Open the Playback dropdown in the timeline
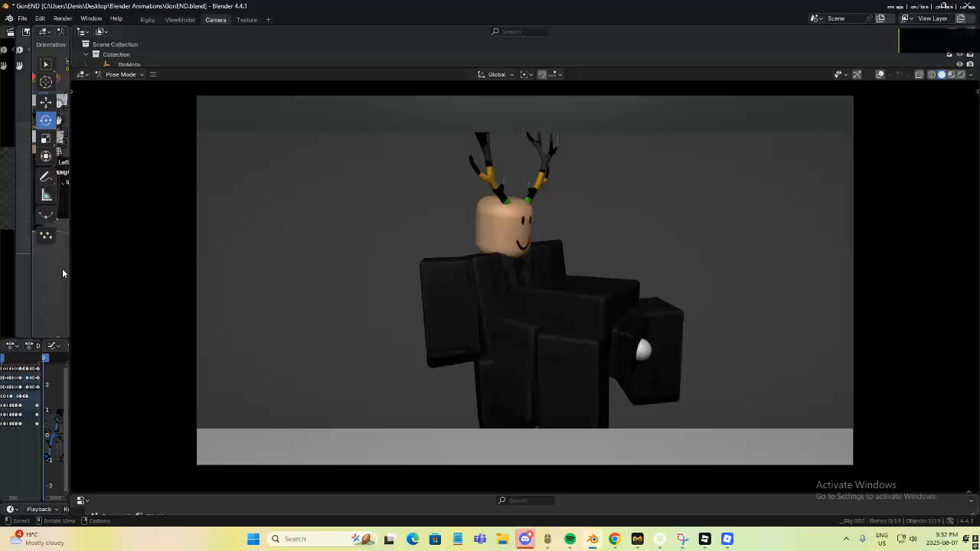 [x=42, y=509]
